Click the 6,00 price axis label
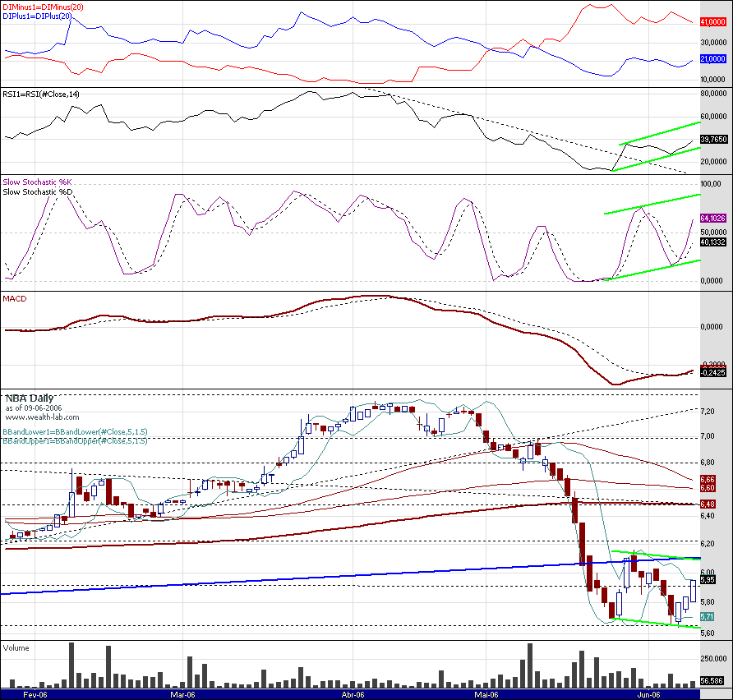This screenshot has height=700, width=733. pos(708,573)
